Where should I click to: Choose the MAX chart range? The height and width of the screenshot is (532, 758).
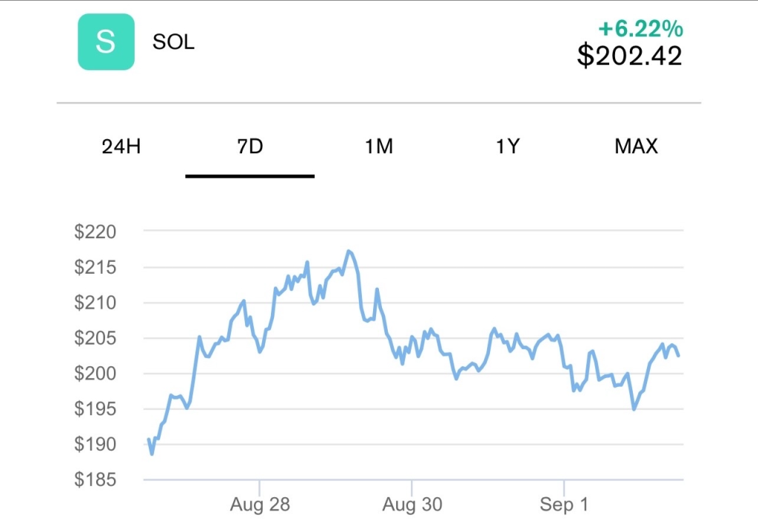(x=636, y=147)
